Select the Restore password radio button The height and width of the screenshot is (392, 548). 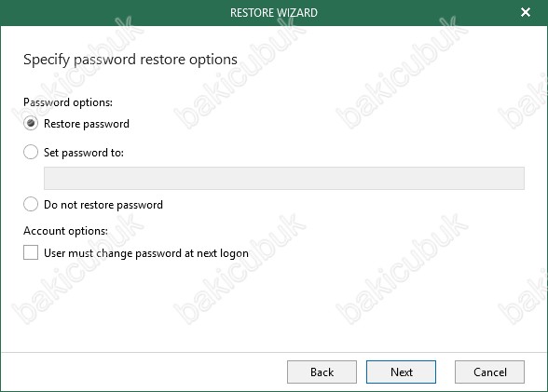31,123
